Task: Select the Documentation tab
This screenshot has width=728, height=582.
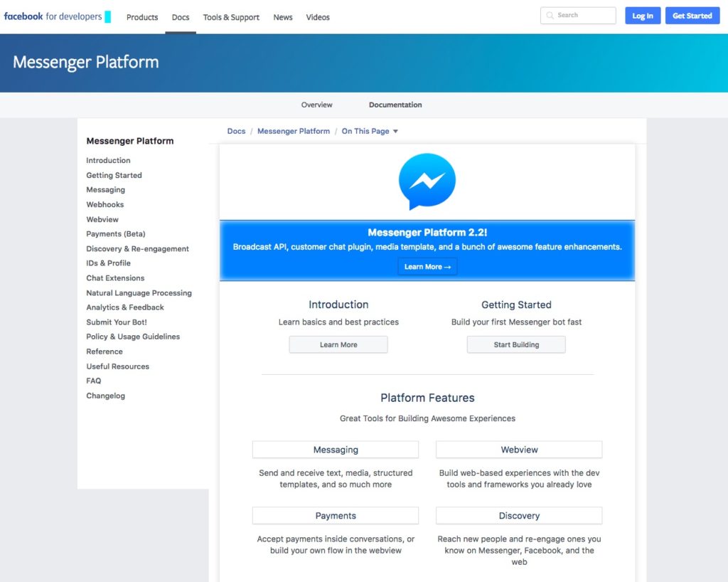Action: click(x=395, y=105)
